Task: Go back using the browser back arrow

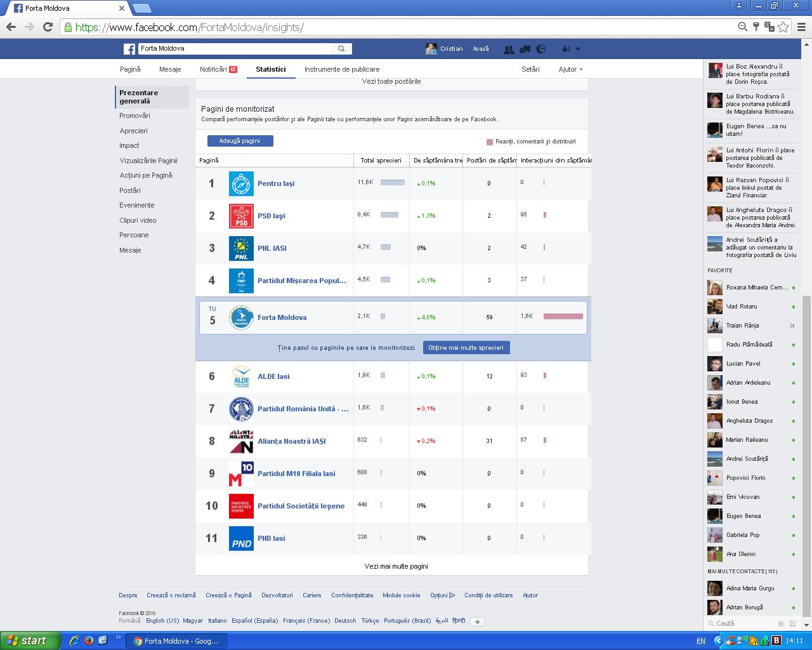Action: point(11,27)
